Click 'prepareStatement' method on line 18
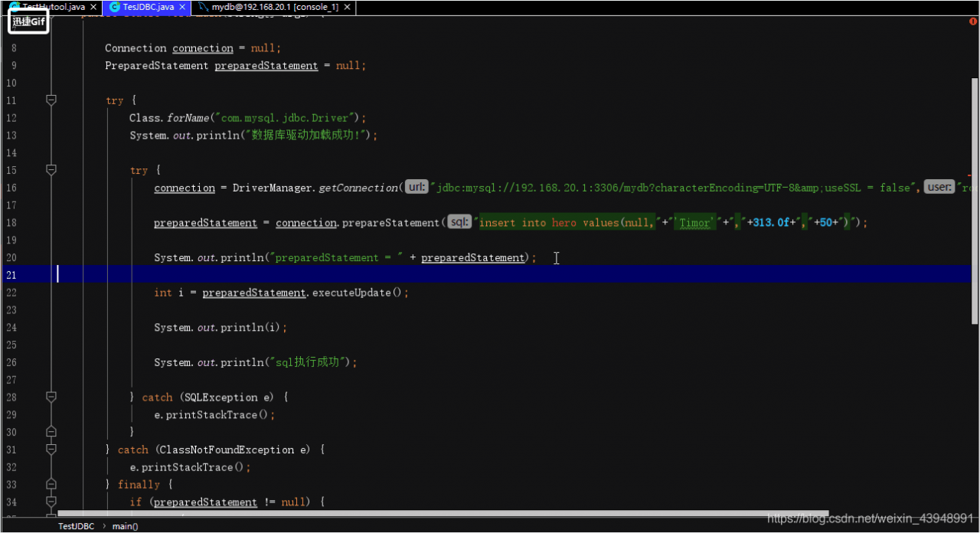Viewport: 980px width, 533px height. pyautogui.click(x=391, y=223)
